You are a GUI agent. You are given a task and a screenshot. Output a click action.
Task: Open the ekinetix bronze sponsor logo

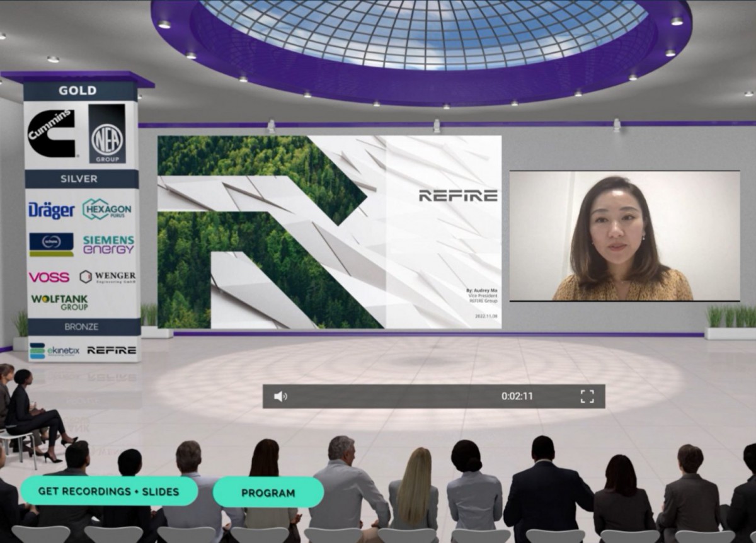54,351
